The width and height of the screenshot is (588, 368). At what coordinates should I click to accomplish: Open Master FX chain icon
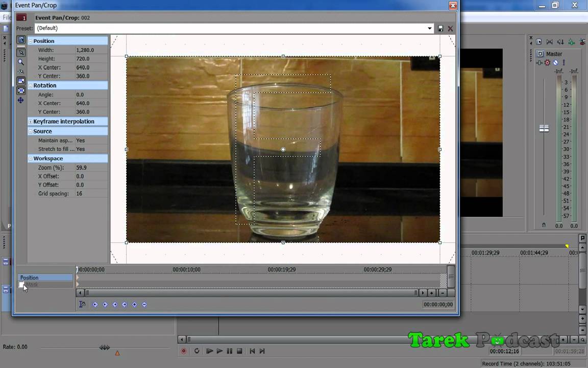click(x=539, y=63)
